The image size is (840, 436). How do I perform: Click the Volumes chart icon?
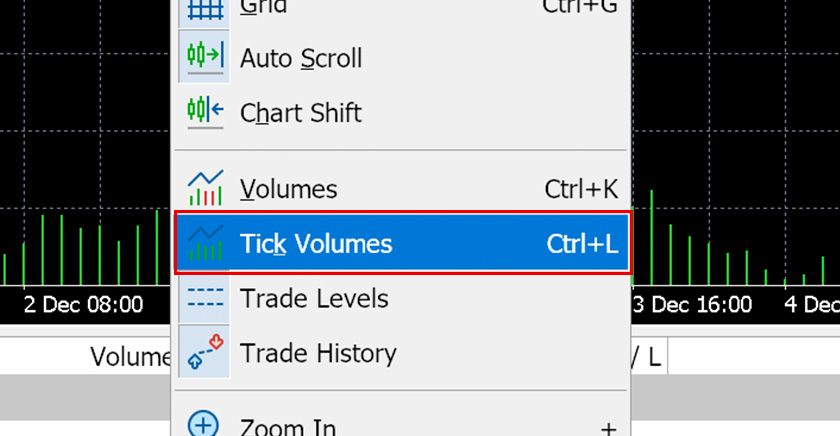205,188
